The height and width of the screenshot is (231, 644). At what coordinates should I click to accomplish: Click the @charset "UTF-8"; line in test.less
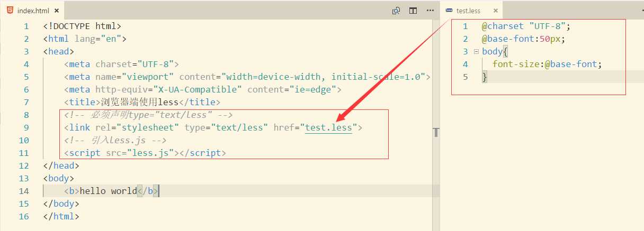tap(526, 26)
